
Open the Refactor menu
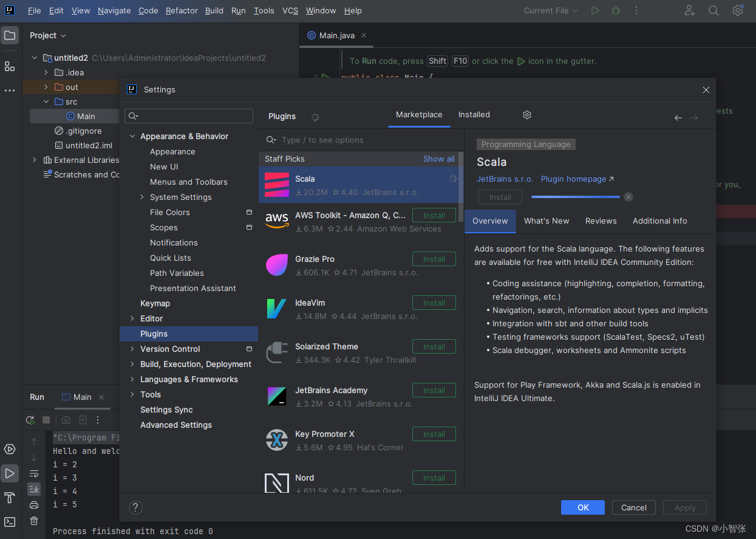pyautogui.click(x=182, y=10)
